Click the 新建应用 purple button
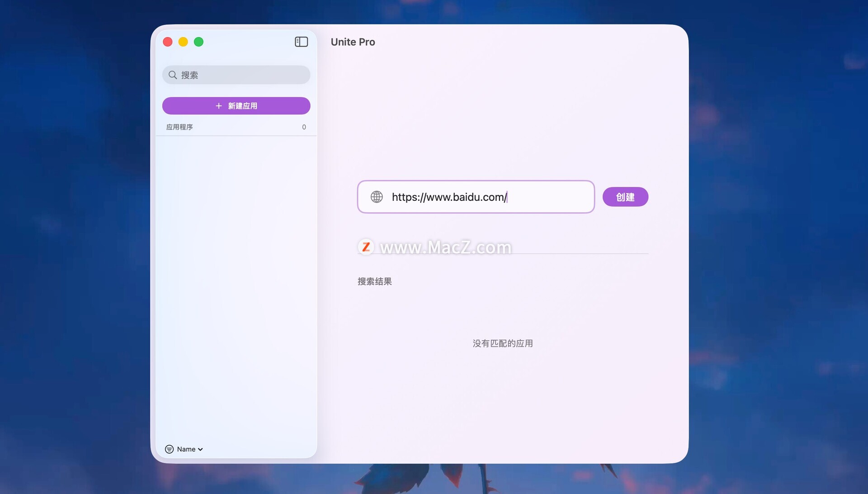This screenshot has width=868, height=494. pos(236,106)
